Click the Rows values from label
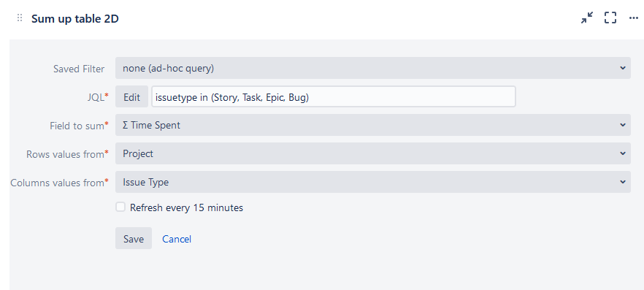This screenshot has height=290, width=644. pos(68,154)
